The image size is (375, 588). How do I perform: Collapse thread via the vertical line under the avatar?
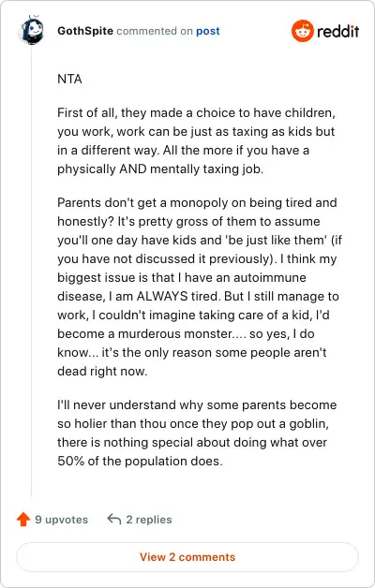(x=32, y=270)
